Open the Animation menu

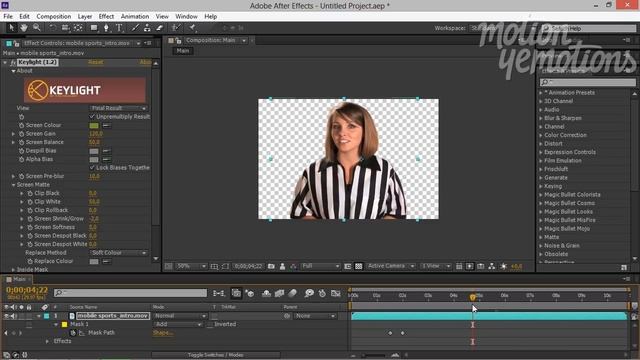pos(135,16)
